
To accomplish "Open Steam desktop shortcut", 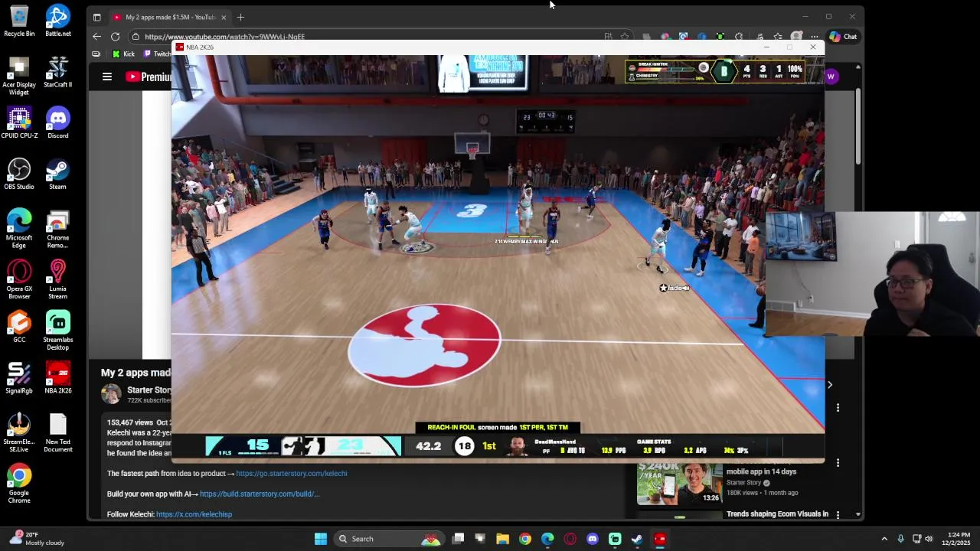I will click(57, 174).
